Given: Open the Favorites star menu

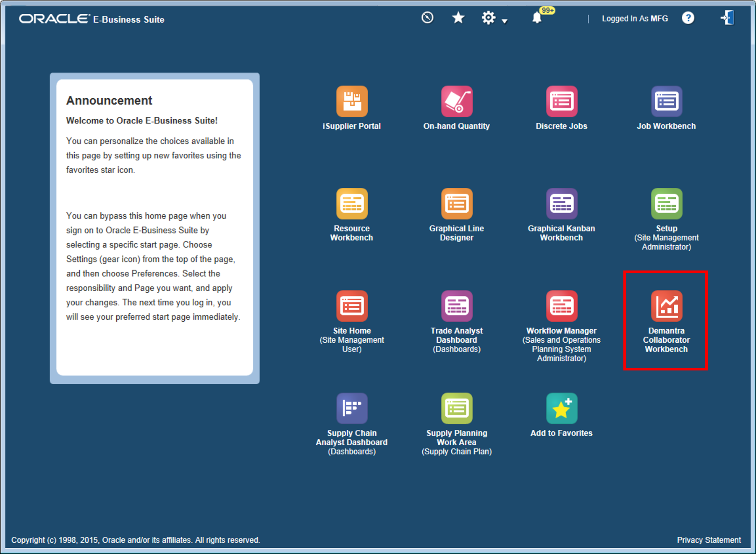Looking at the screenshot, I should point(458,18).
